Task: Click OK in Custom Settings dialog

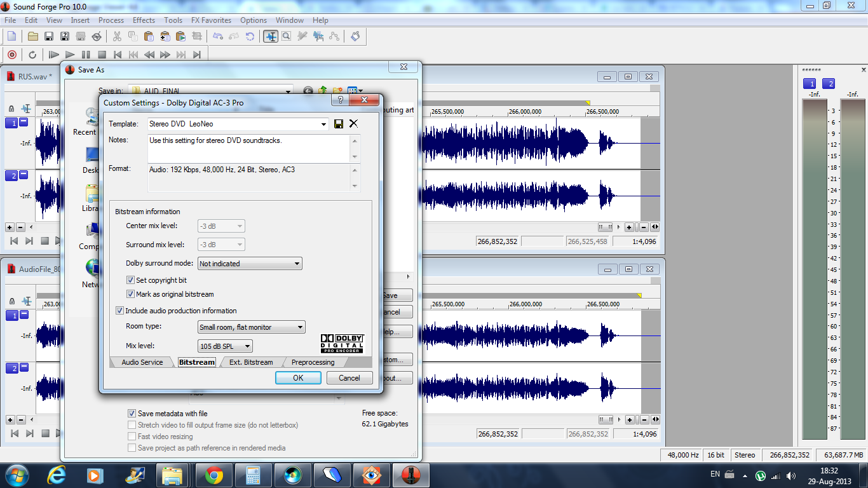Action: point(298,377)
